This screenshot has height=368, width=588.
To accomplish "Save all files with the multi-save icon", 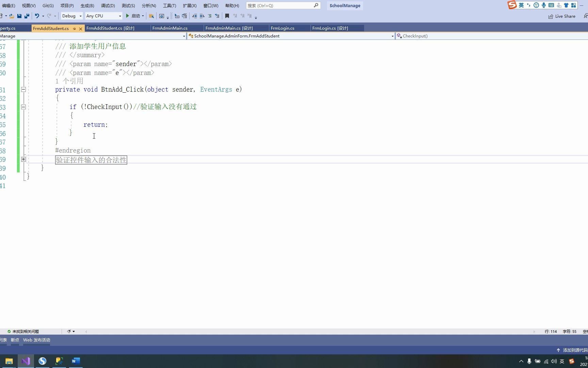I will [x=27, y=16].
